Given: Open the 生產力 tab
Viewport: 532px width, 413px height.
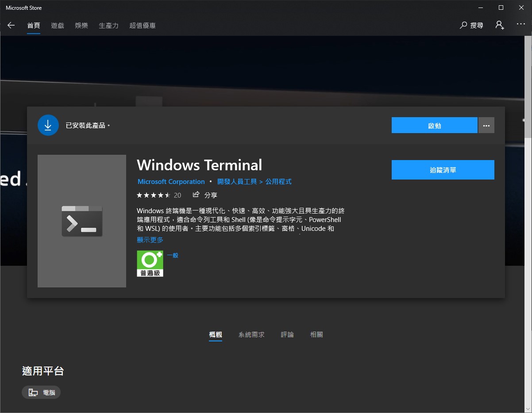Looking at the screenshot, I should coord(108,26).
